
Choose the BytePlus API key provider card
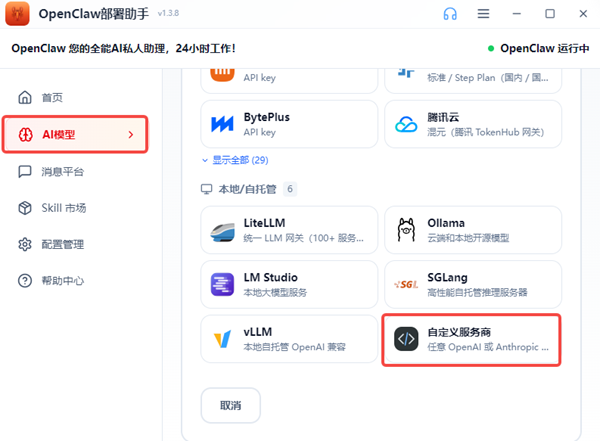coord(289,124)
